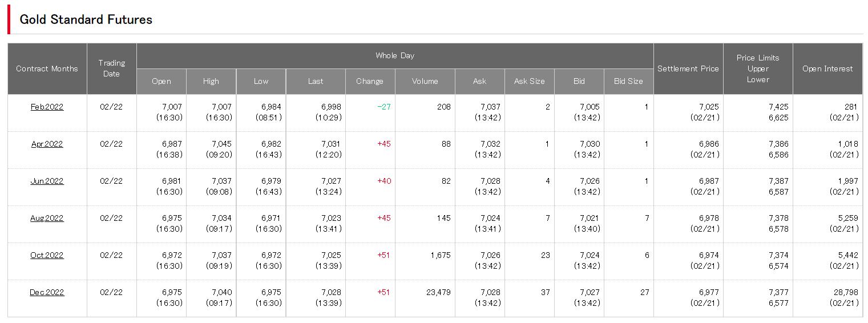Open the Oct.2022 contract link

[x=47, y=255]
